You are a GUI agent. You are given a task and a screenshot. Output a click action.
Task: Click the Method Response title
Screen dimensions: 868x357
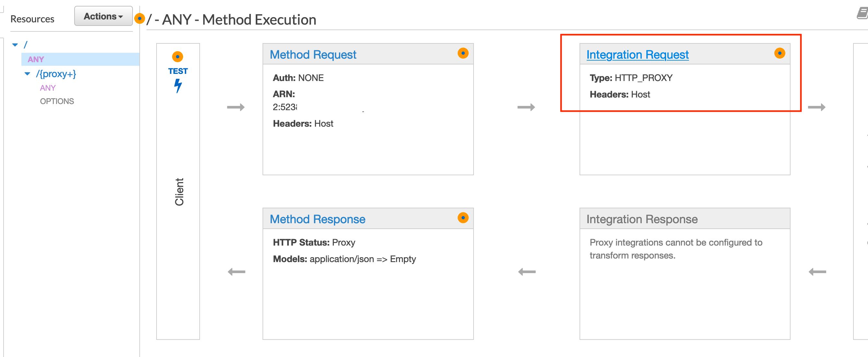coord(317,219)
